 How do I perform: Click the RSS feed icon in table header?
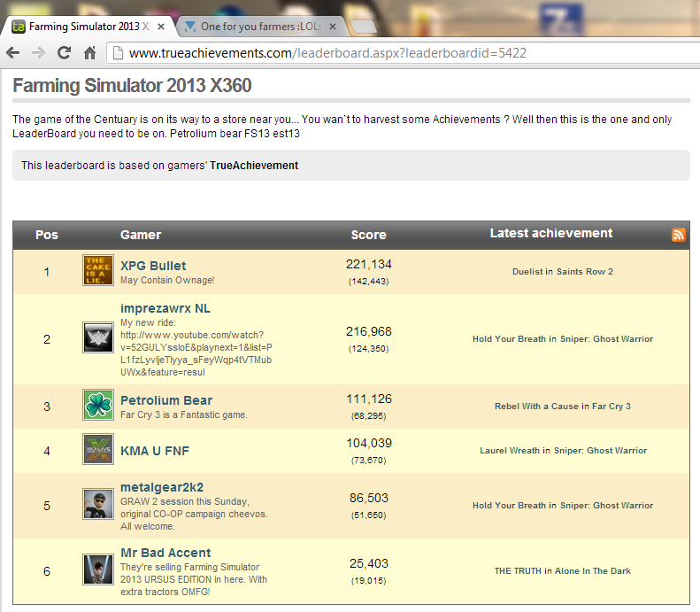click(x=679, y=235)
